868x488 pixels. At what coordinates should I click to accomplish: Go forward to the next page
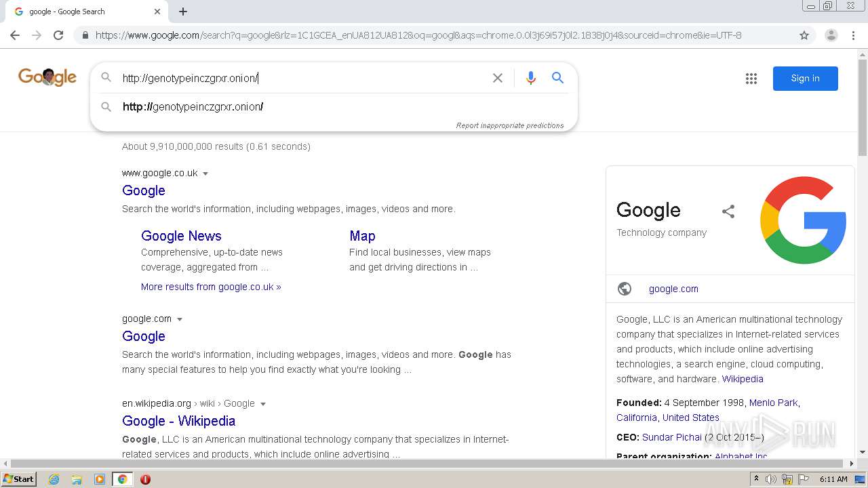coord(37,35)
